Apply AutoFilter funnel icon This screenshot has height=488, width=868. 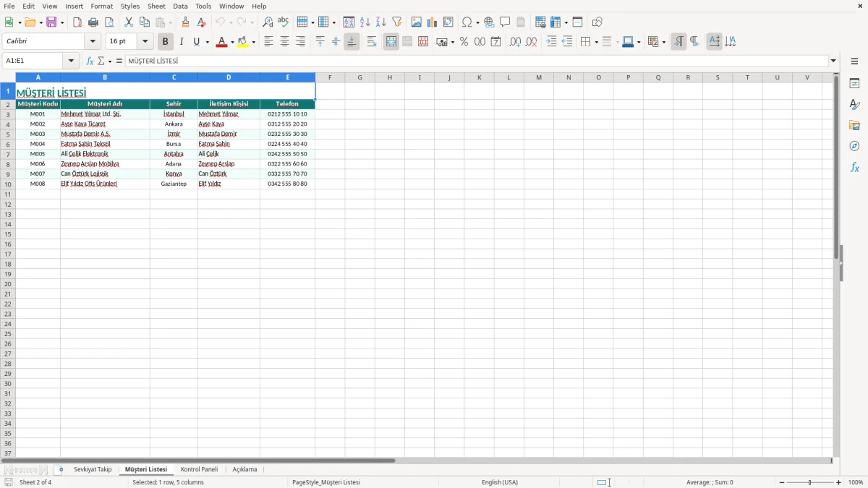click(x=396, y=22)
